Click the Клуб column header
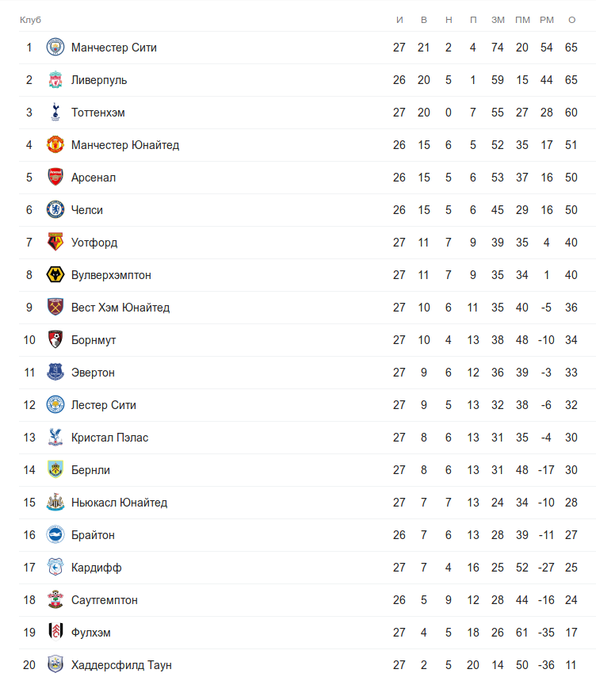The image size is (596, 700). point(30,20)
